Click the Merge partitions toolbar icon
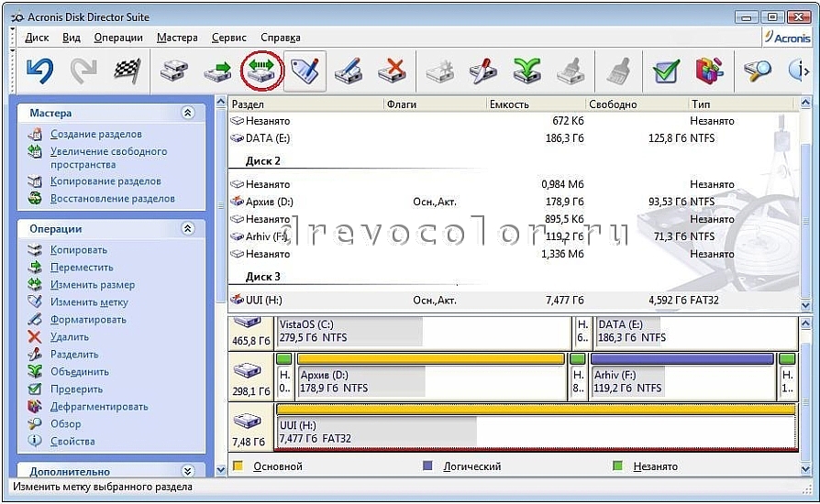 click(526, 71)
